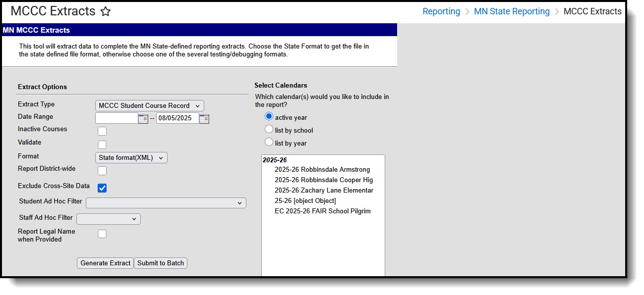Image resolution: width=644 pixels, height=295 pixels.
Task: Open the Format dropdown showing State format(XML)
Action: coord(131,157)
